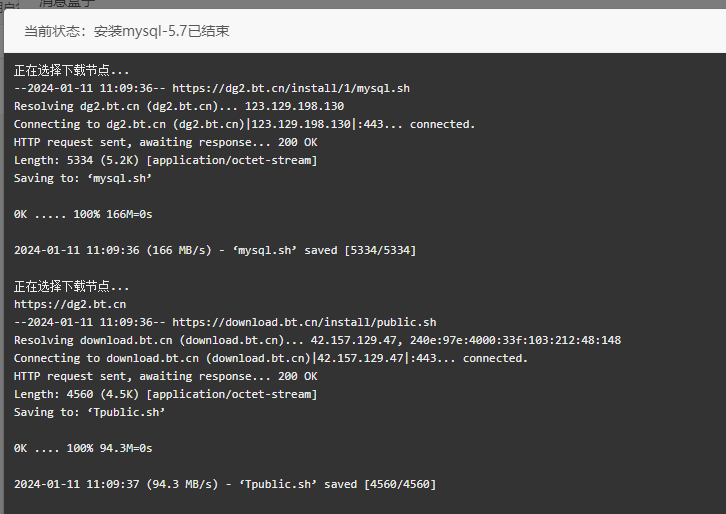The width and height of the screenshot is (726, 514).
Task: Click the Connecting to dg2.bt.cn log line
Action: click(244, 124)
